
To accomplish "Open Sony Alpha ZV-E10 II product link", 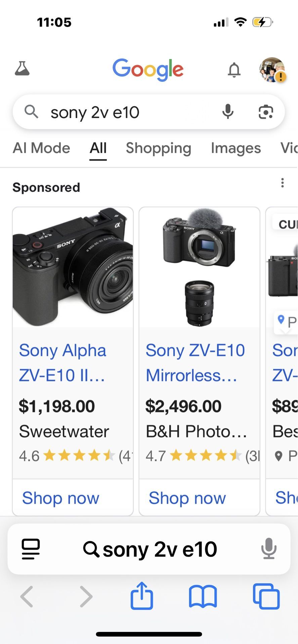I will 63,363.
